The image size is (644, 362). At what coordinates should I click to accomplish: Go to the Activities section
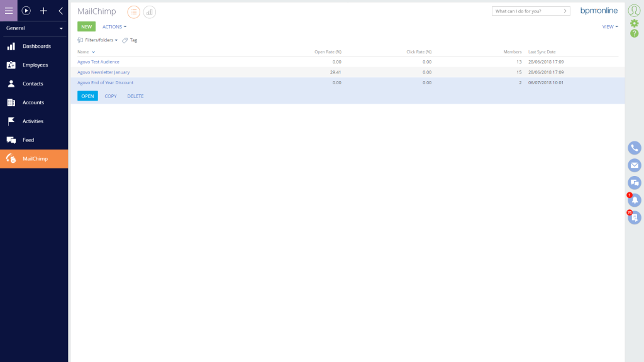pyautogui.click(x=34, y=121)
